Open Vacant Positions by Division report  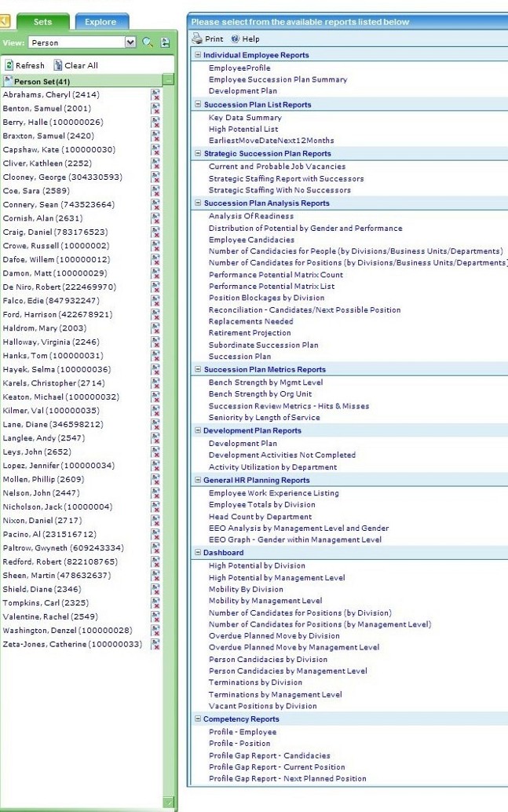point(263,706)
